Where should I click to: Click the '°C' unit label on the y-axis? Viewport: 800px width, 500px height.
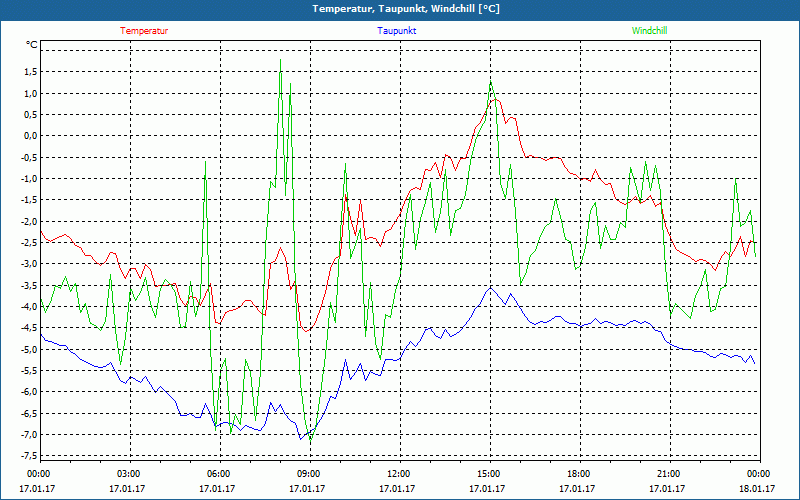point(32,45)
